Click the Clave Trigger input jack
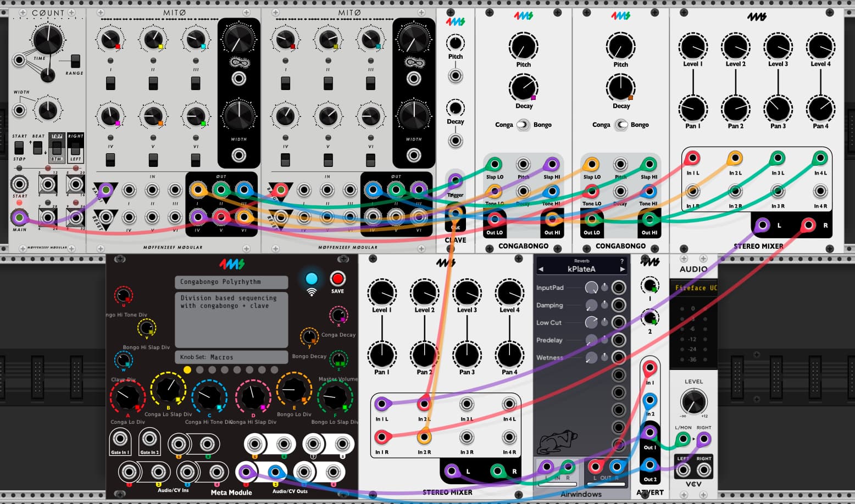The height and width of the screenshot is (504, 855). point(455,181)
